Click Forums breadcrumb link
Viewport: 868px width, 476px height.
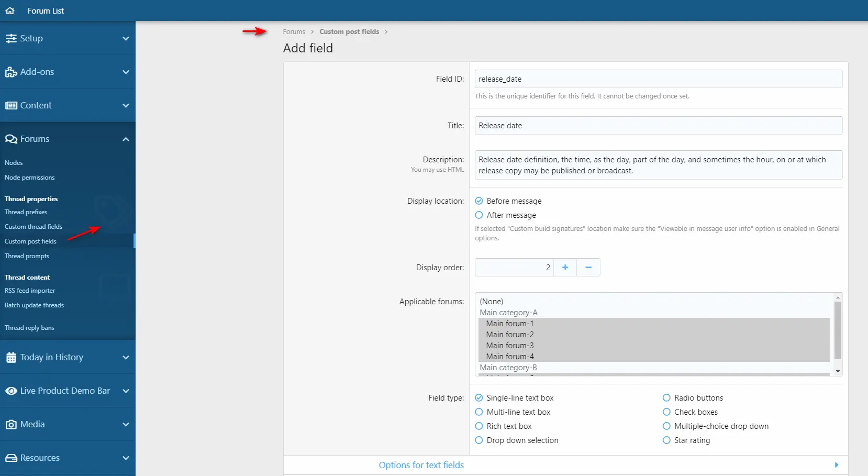tap(294, 31)
